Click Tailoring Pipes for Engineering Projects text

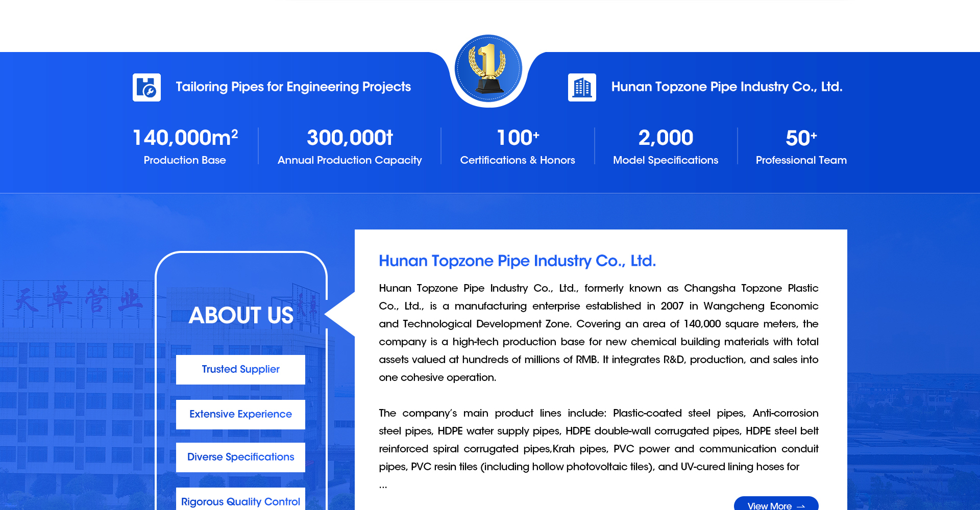(x=293, y=87)
